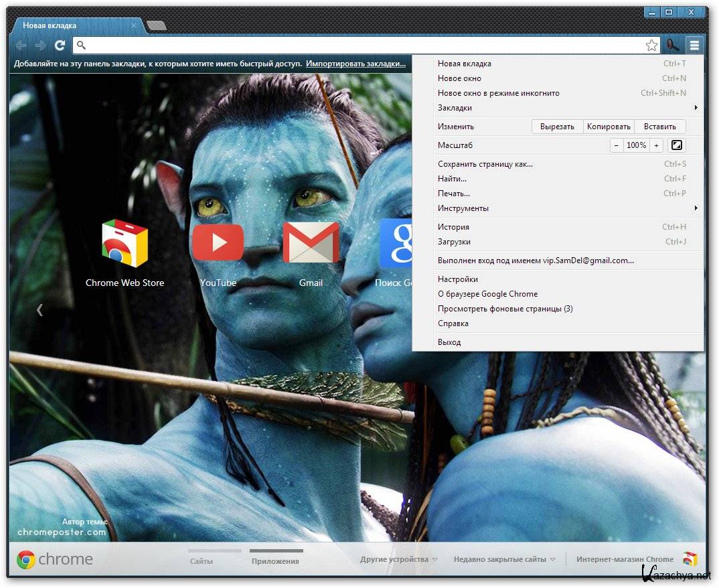Click the Вырезать button
719x588 pixels.
[x=557, y=127]
